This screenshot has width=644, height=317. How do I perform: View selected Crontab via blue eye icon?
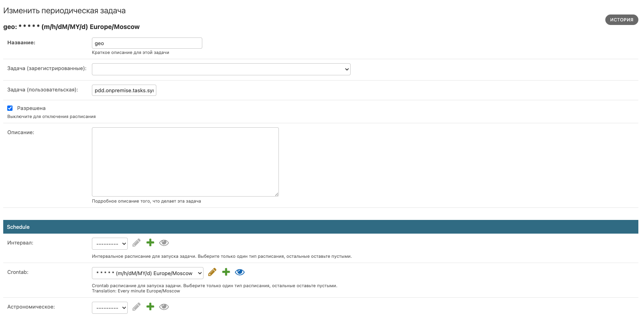point(240,272)
